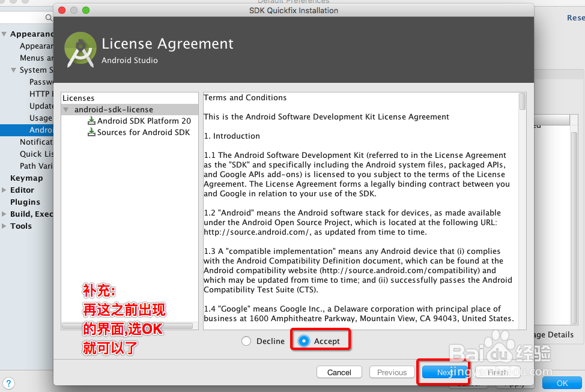
Task: Open help with the question mark icon
Action: coord(8,383)
